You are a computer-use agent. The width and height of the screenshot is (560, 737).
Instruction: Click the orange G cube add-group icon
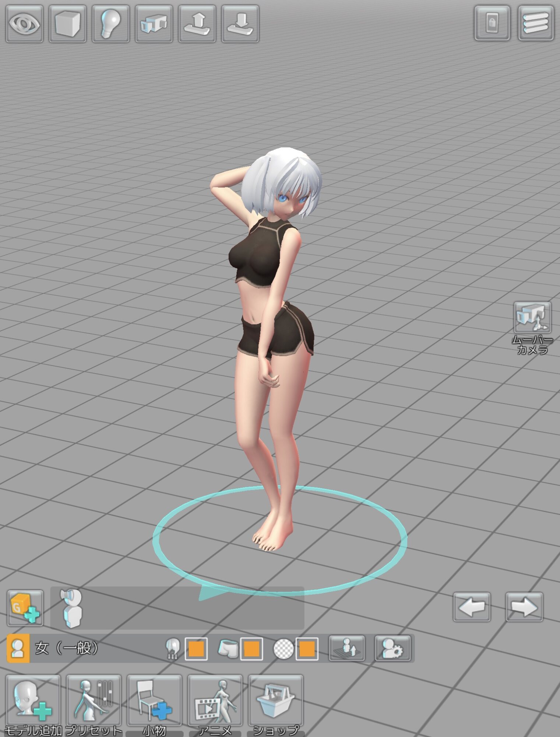click(25, 608)
